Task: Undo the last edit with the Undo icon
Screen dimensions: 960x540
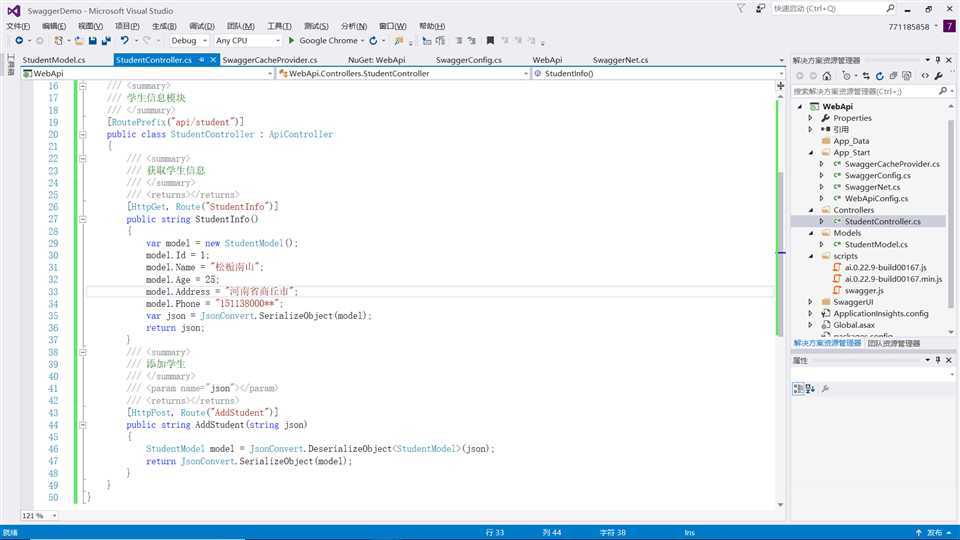Action: pyautogui.click(x=124, y=40)
